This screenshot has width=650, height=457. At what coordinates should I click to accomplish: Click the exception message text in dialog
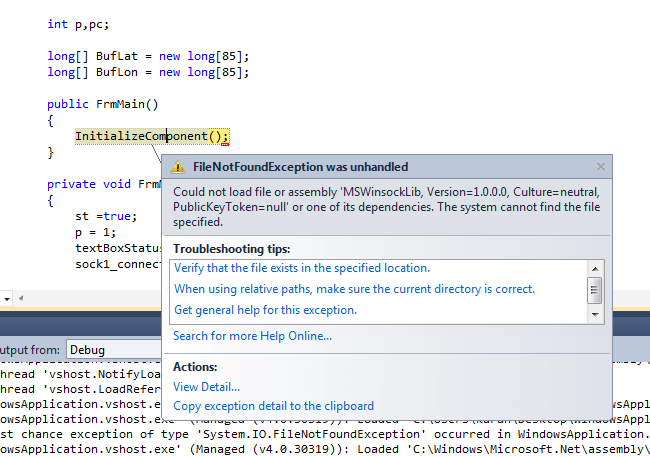[386, 207]
